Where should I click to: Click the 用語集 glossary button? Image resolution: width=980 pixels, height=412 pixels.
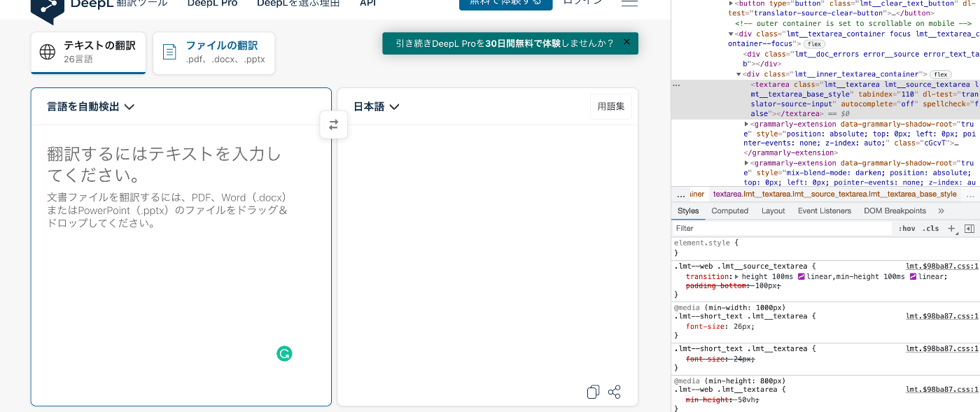point(610,107)
